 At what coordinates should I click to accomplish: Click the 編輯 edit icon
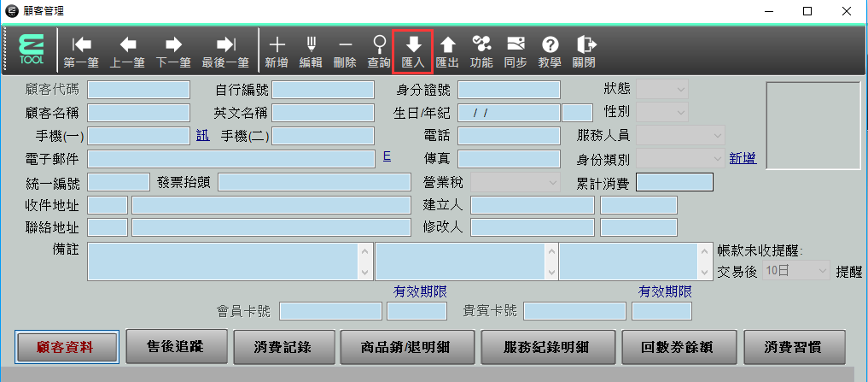pos(311,52)
